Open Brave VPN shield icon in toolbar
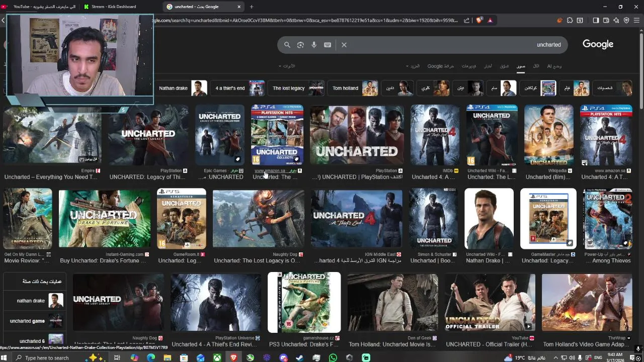This screenshot has height=362, width=644. pos(626,20)
